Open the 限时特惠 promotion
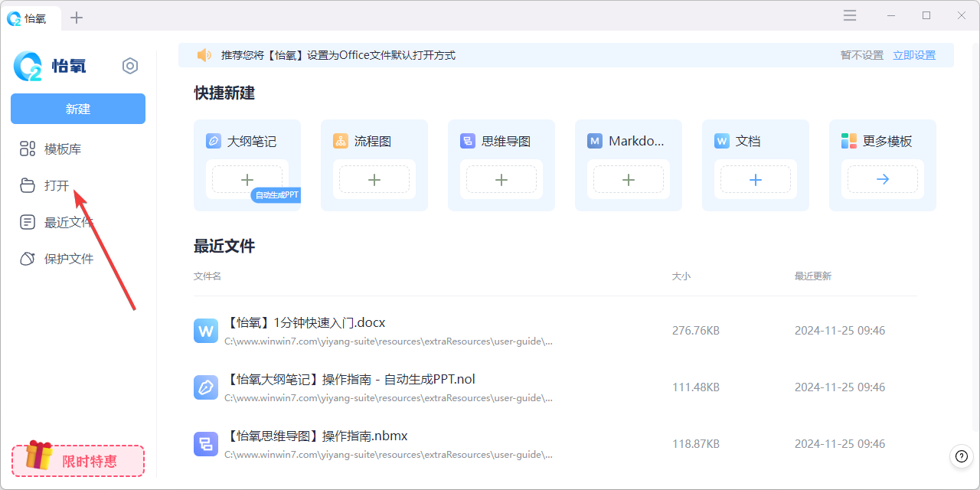980x490 pixels. point(77,460)
